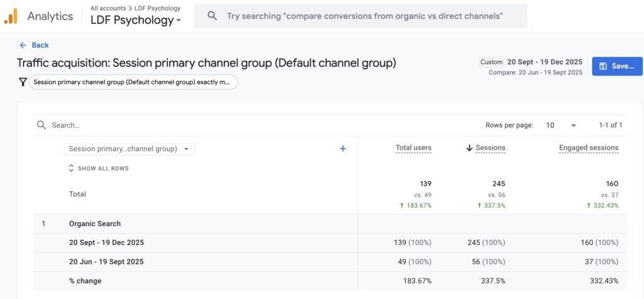
Task: Sort by Engaged sessions column header
Action: click(589, 148)
